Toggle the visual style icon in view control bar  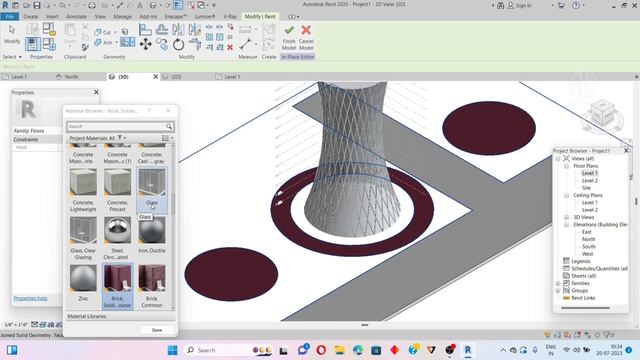[x=42, y=324]
